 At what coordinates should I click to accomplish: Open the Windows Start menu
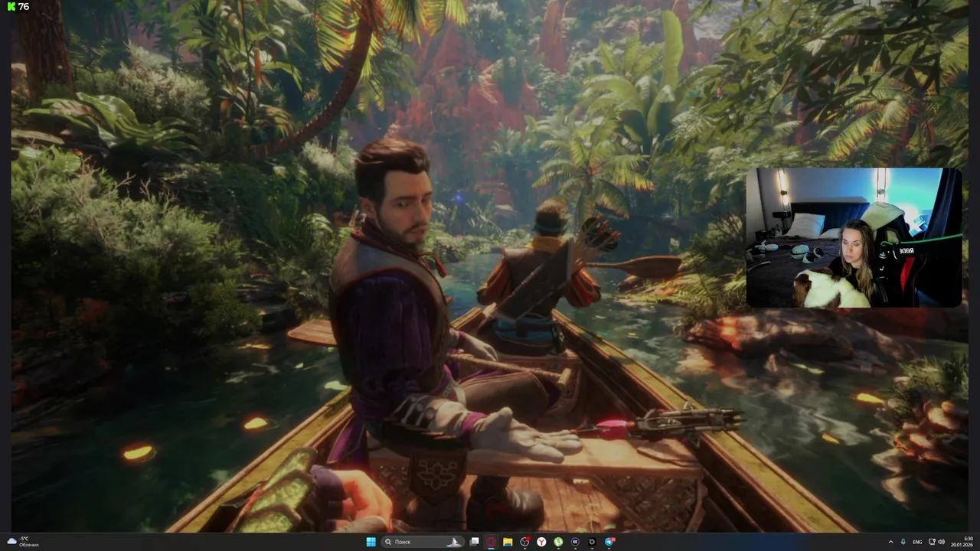click(371, 542)
